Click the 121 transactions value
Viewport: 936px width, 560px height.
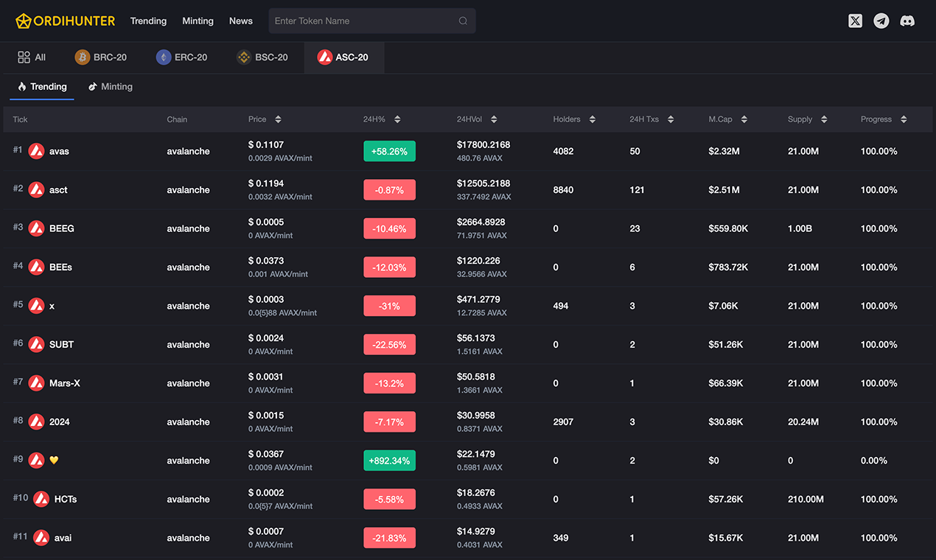(x=637, y=189)
